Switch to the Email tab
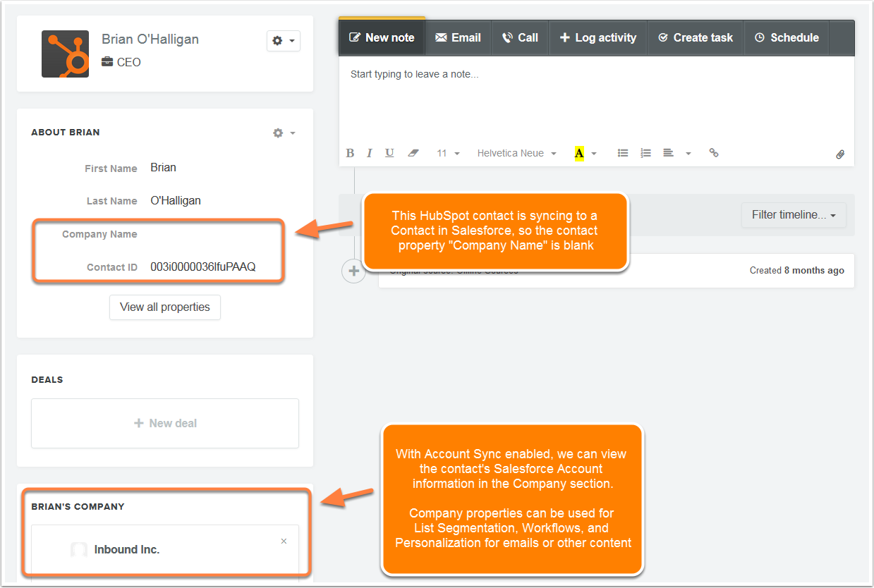The width and height of the screenshot is (874, 588). pos(458,37)
